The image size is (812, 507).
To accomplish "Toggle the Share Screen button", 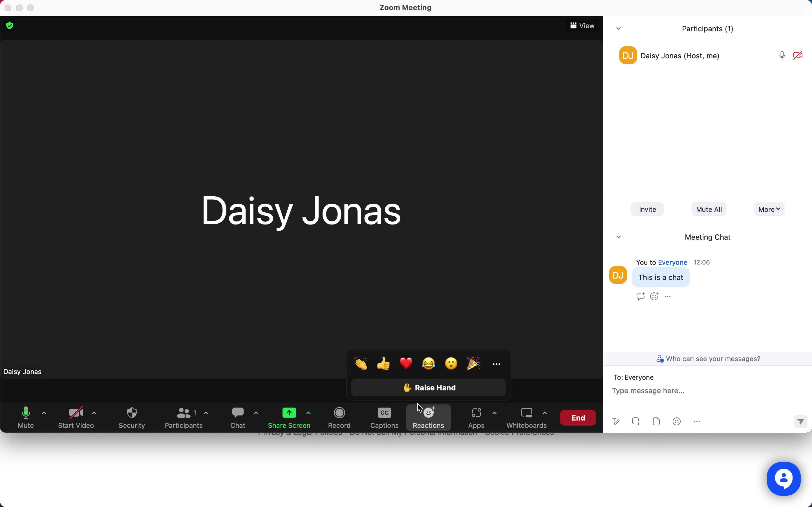I will pyautogui.click(x=289, y=417).
